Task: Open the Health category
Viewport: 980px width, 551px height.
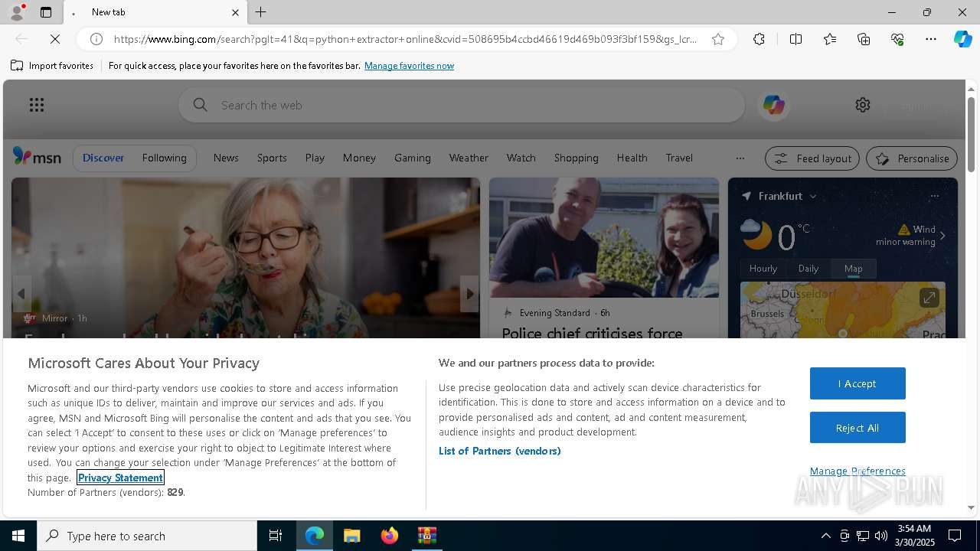Action: click(x=632, y=158)
